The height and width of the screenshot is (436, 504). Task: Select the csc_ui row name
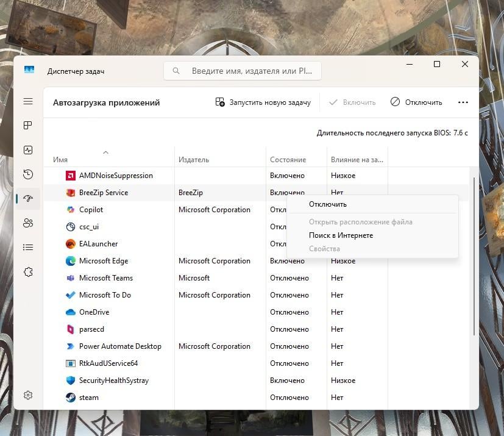click(x=89, y=227)
